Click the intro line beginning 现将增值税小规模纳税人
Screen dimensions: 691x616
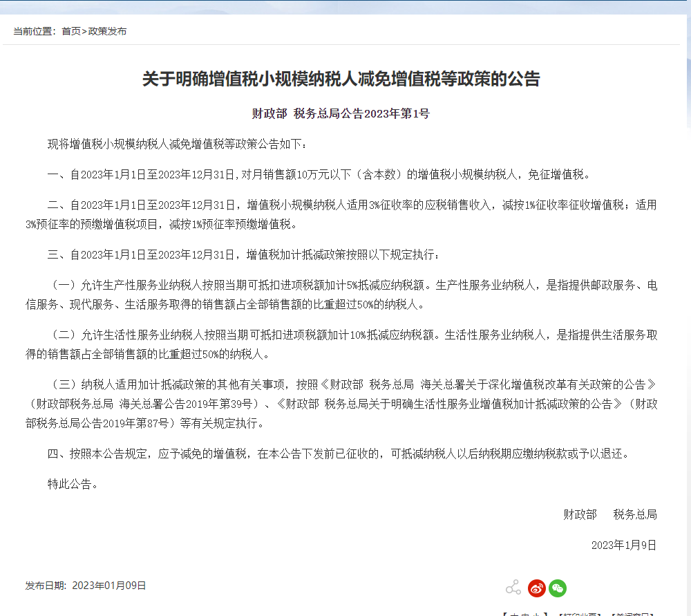(178, 144)
